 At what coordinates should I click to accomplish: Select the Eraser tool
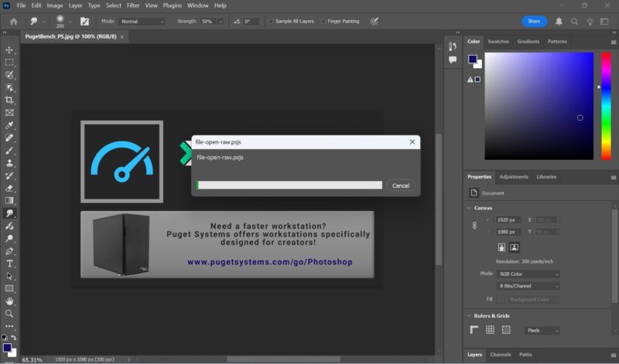point(9,188)
